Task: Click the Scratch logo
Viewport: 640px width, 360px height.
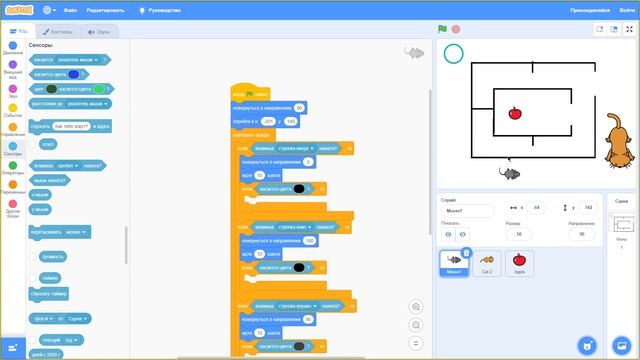Action: 19,10
